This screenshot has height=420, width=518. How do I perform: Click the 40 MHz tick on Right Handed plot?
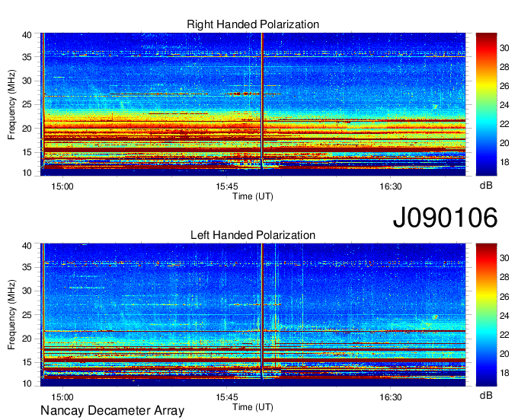tap(27, 35)
